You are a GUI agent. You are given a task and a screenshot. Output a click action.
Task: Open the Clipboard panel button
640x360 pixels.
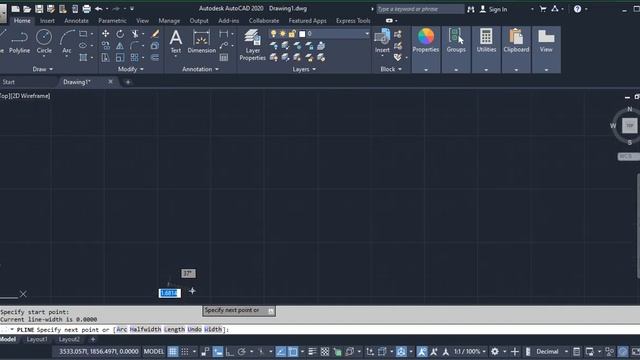[516, 49]
